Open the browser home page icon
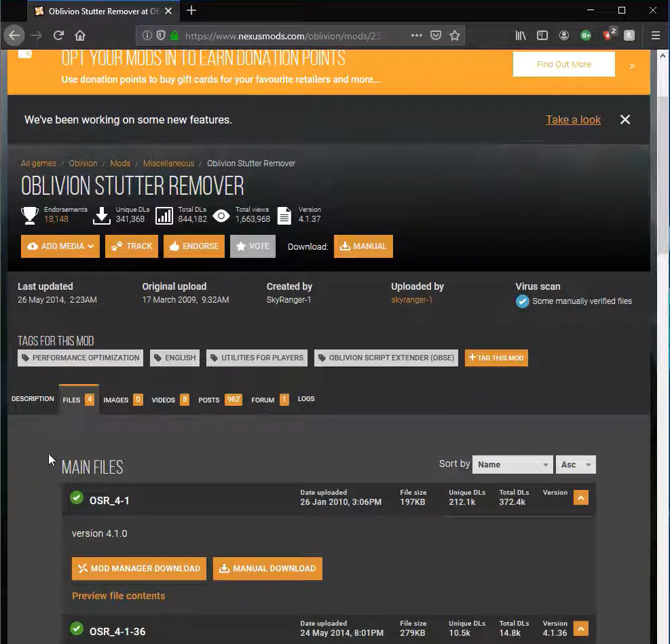The width and height of the screenshot is (670, 644). click(x=80, y=35)
